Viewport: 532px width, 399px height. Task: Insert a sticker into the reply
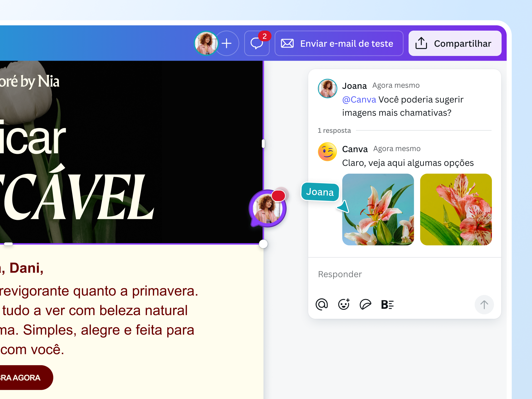click(x=365, y=305)
